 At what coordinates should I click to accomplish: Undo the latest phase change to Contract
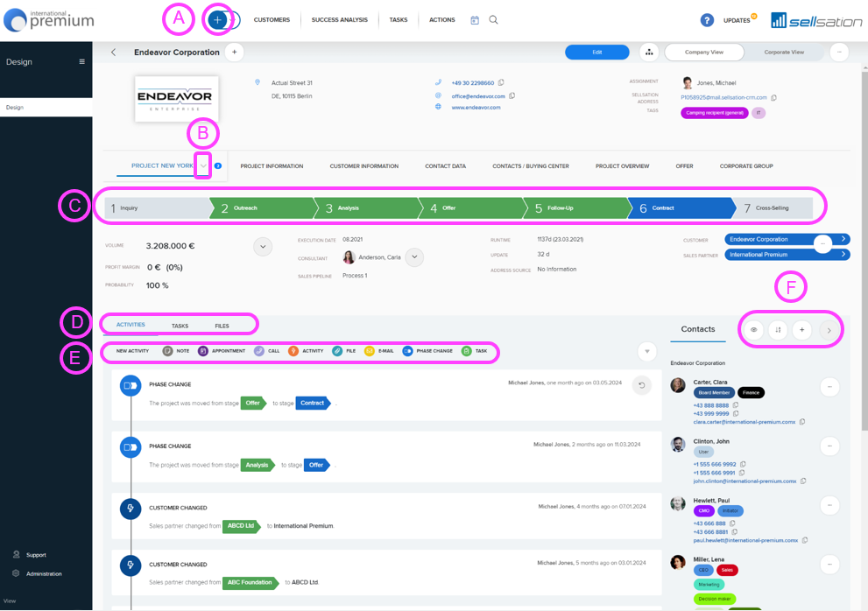642,385
